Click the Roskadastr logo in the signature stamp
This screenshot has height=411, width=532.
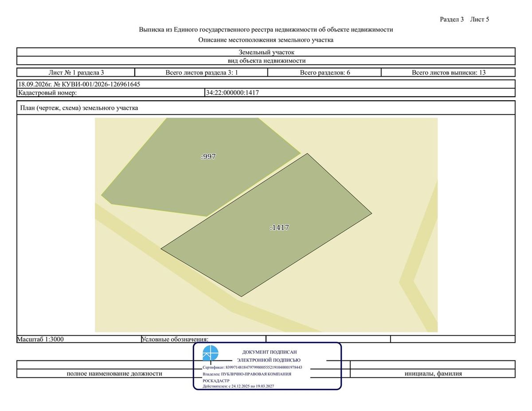click(211, 353)
